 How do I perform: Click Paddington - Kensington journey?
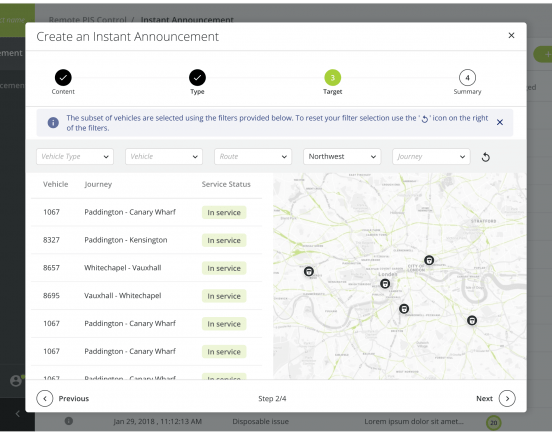(x=126, y=240)
